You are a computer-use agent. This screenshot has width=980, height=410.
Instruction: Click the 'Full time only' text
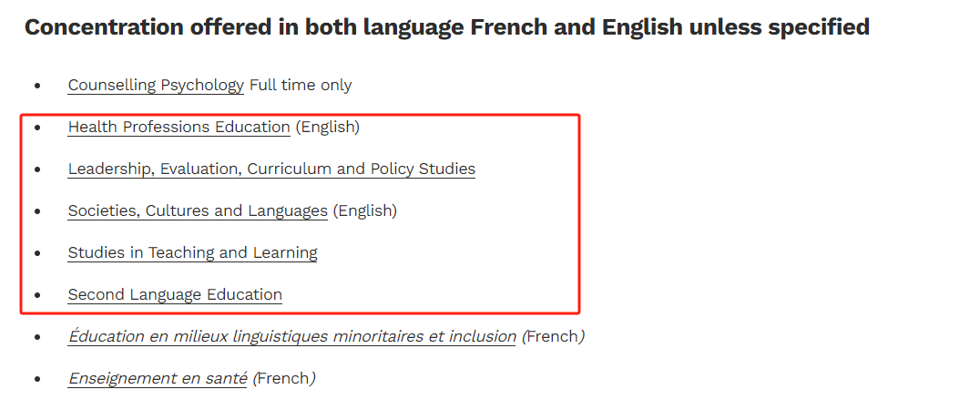click(x=301, y=85)
